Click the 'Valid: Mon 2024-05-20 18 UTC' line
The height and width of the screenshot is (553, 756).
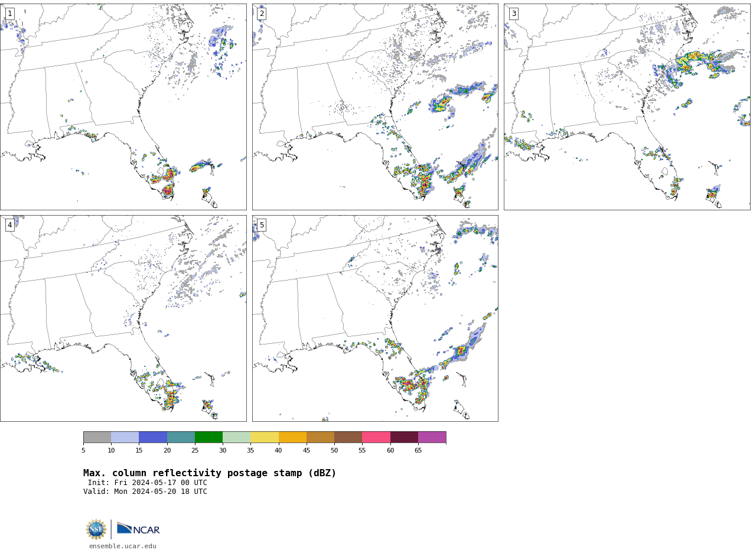(x=145, y=492)
